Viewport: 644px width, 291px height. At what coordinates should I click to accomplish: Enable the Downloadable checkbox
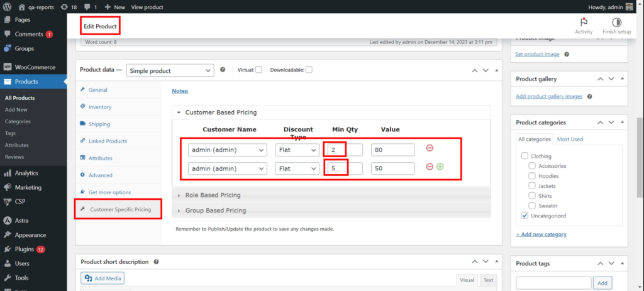tap(309, 70)
